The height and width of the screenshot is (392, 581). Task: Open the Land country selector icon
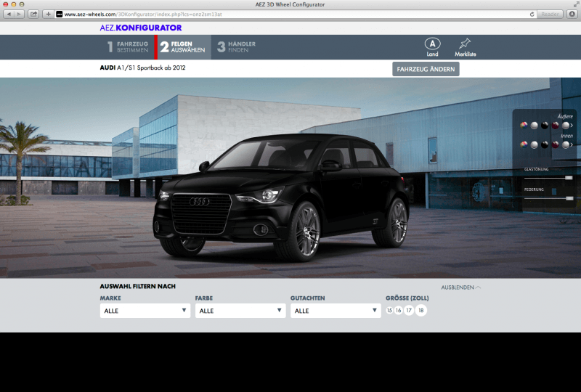coord(432,47)
